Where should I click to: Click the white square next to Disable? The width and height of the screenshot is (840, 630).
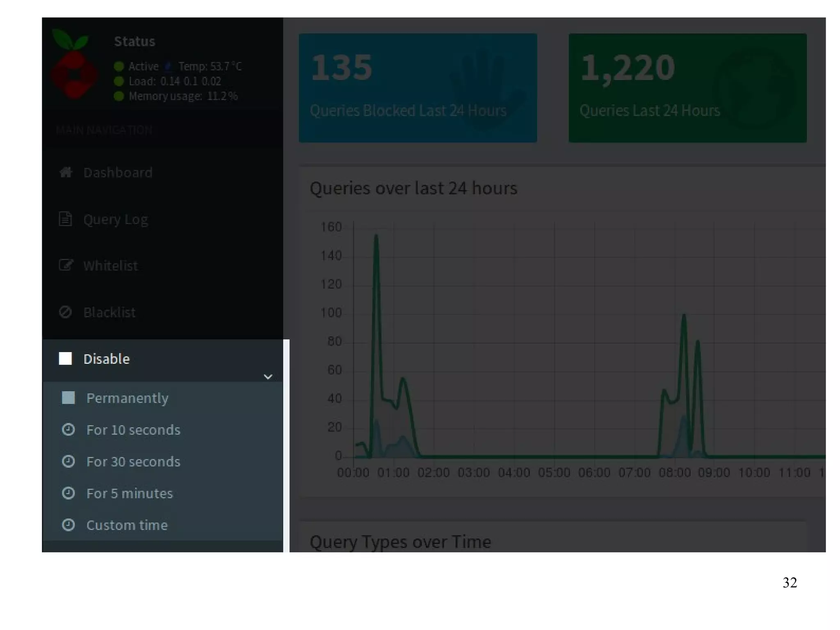pos(65,358)
